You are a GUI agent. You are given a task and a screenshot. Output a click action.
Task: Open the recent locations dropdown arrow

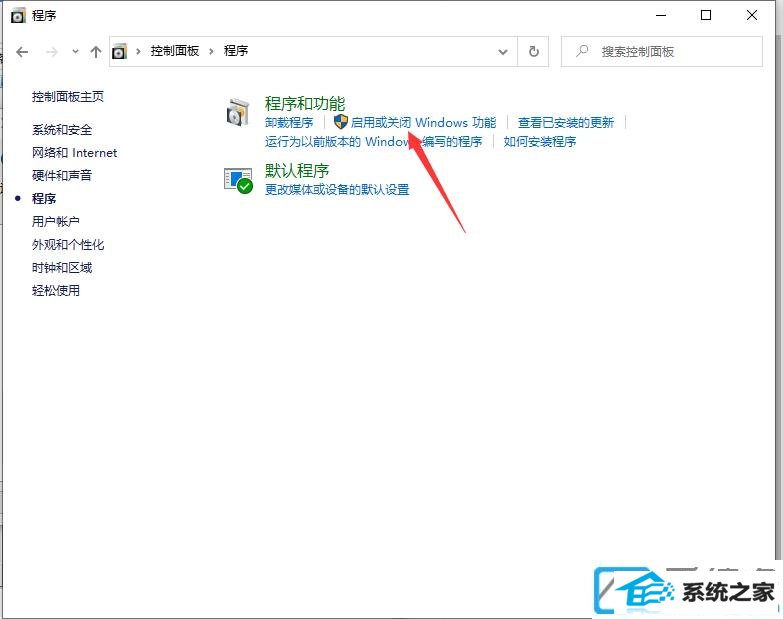(75, 51)
